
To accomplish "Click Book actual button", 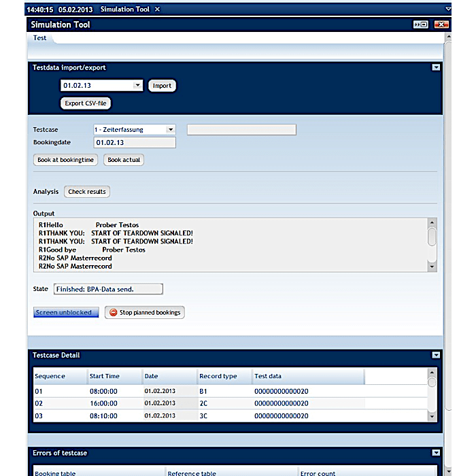I will (124, 160).
